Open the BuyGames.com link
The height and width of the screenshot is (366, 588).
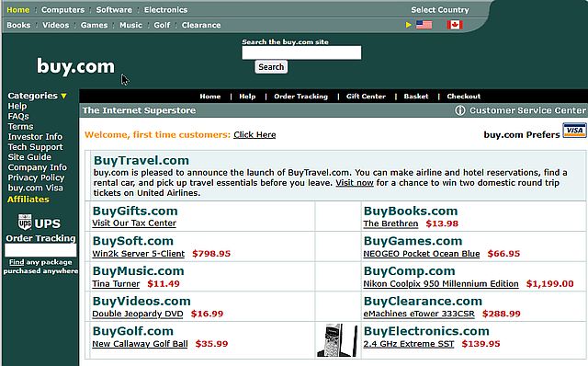click(413, 241)
